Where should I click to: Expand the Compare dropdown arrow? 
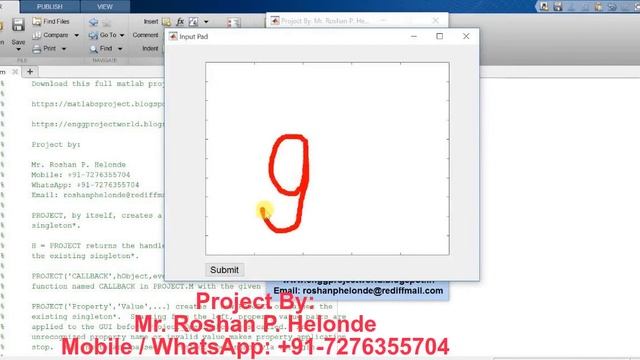click(76, 36)
